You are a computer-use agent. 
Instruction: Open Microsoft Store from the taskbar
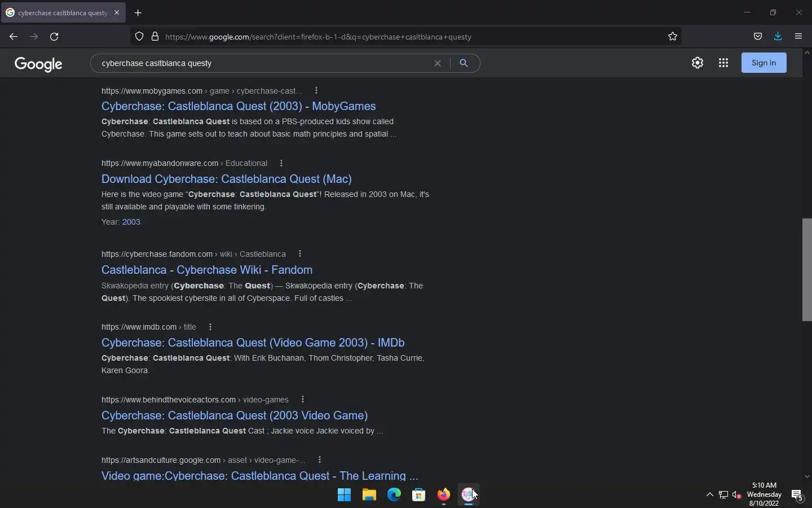(x=419, y=495)
